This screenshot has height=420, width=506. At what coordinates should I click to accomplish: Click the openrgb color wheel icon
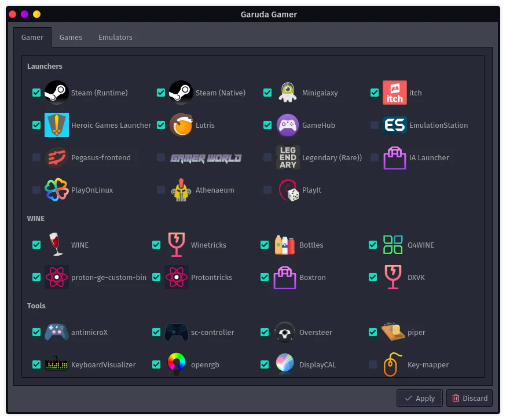(x=176, y=364)
